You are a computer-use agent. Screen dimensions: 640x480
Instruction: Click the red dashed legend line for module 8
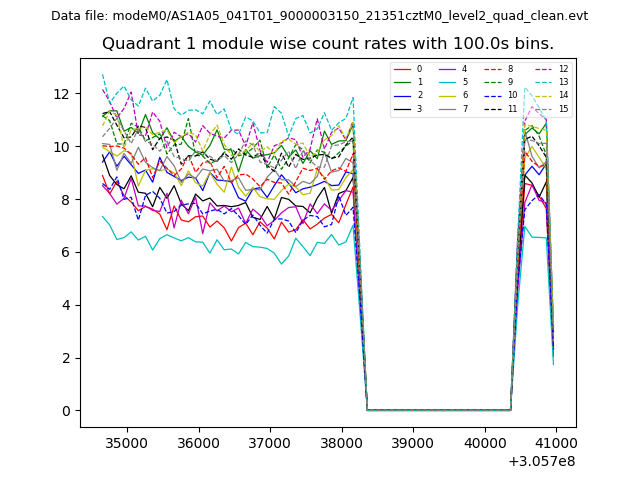[x=494, y=69]
